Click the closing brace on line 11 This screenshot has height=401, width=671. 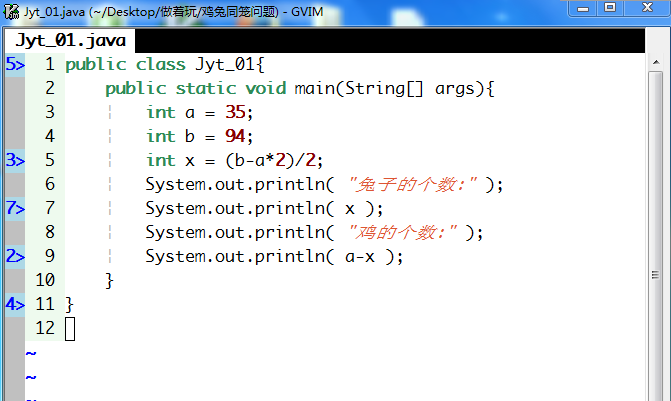69,305
